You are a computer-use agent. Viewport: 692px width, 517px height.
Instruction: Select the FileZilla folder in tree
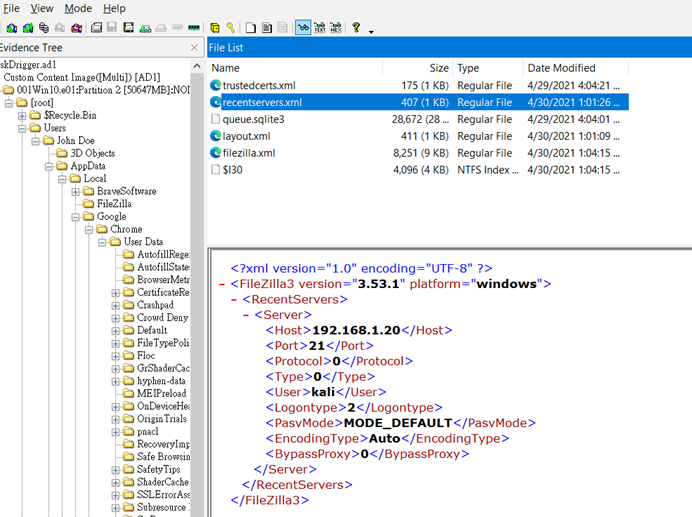tap(114, 204)
